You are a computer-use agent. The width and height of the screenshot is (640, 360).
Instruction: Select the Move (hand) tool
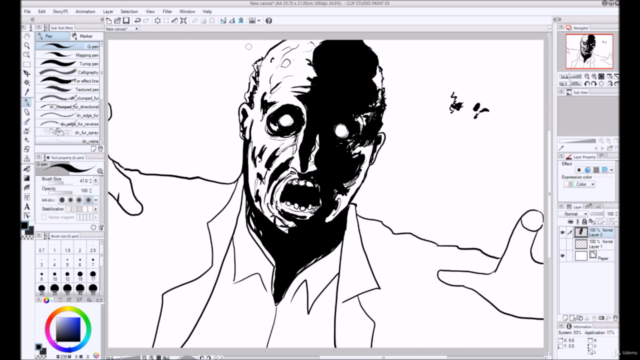pyautogui.click(x=27, y=36)
